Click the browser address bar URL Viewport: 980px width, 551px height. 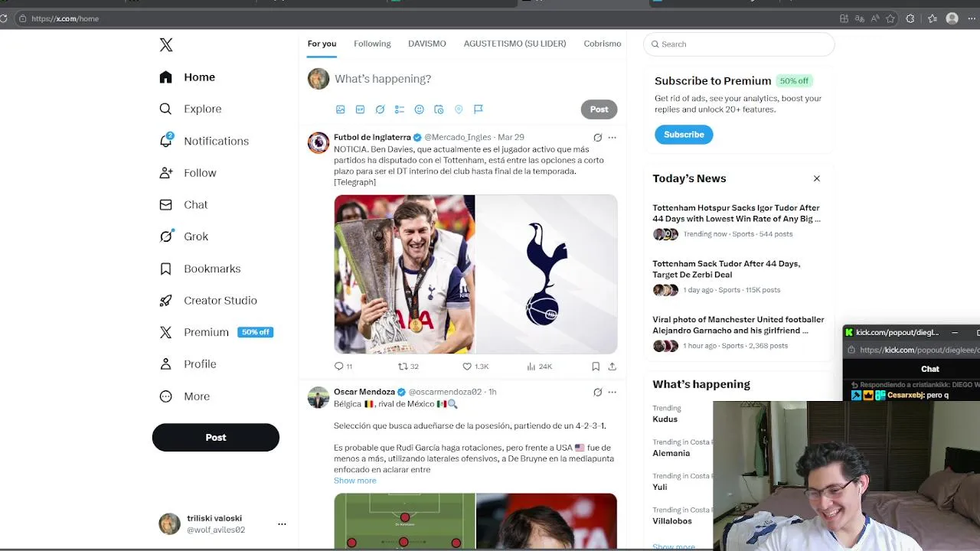65,18
